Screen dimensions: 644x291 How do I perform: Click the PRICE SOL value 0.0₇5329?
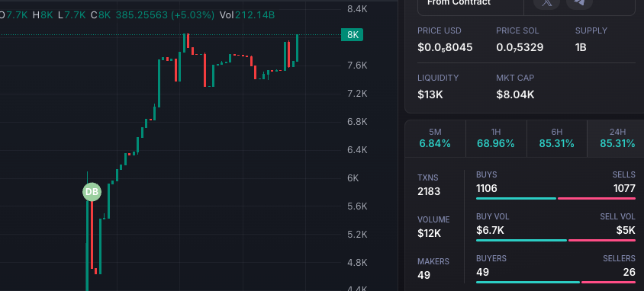(520, 47)
